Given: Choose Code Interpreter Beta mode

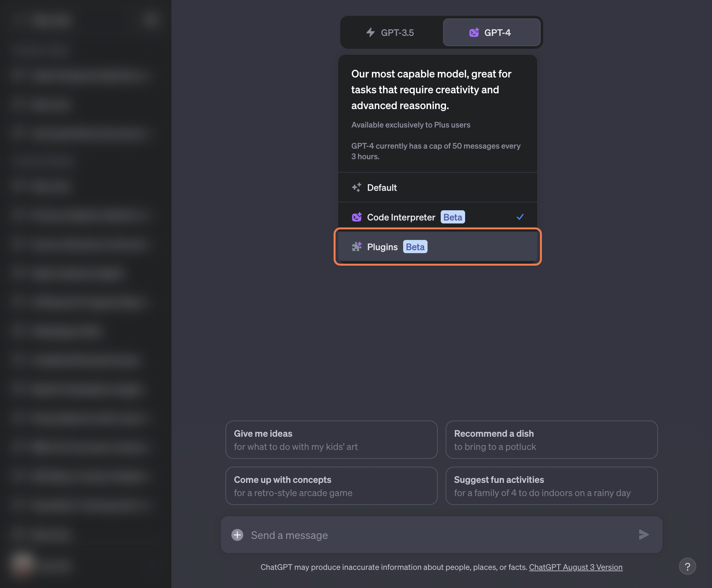Looking at the screenshot, I should point(437,217).
